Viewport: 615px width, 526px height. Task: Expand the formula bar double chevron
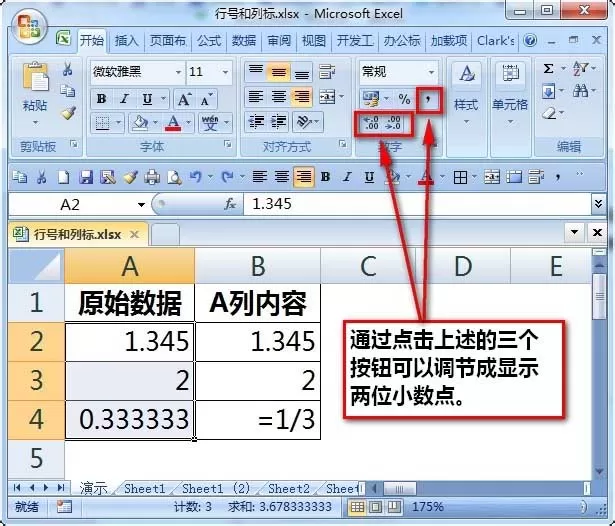(x=598, y=204)
